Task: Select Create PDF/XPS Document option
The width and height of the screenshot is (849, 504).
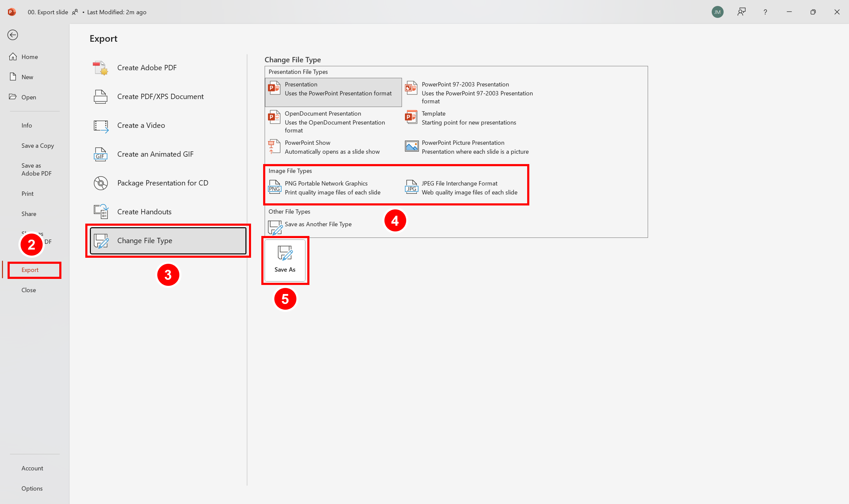Action: (x=160, y=96)
